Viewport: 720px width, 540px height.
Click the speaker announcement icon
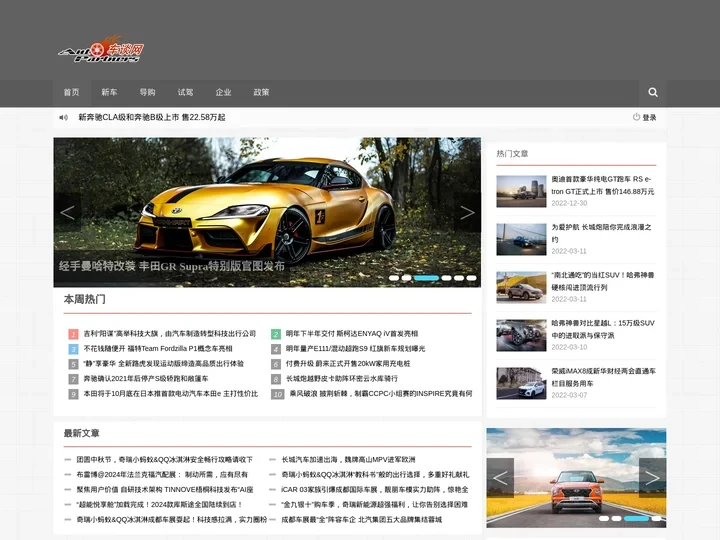click(x=63, y=118)
